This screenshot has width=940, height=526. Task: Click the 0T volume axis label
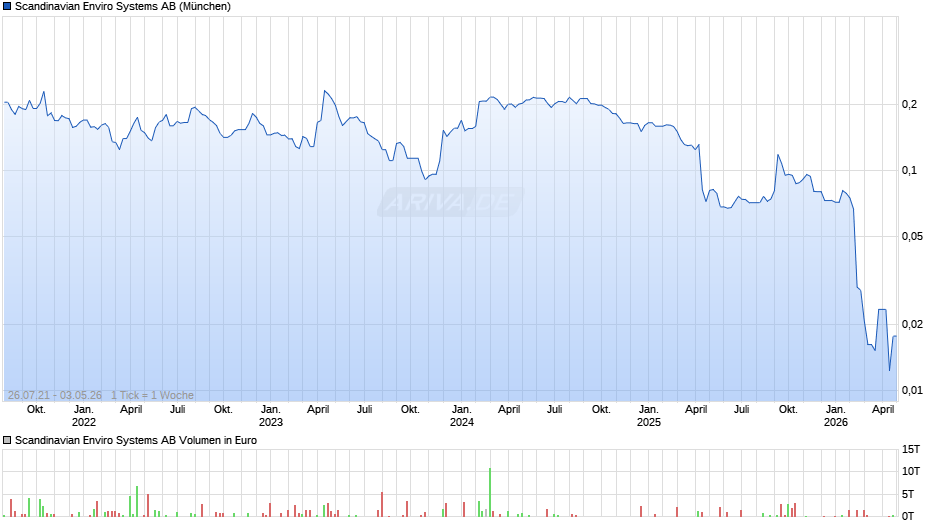(908, 516)
